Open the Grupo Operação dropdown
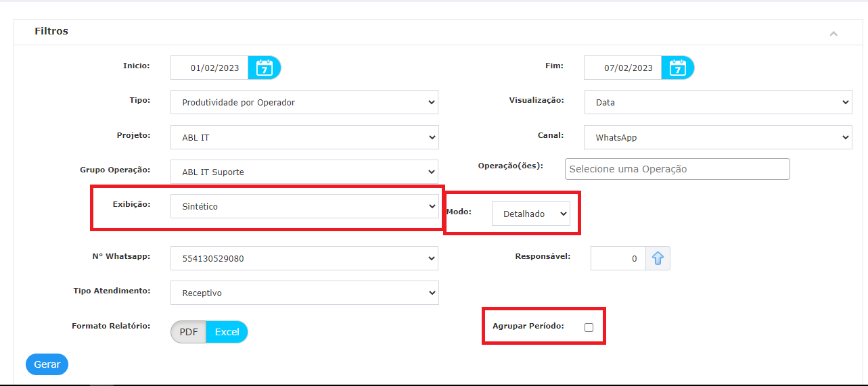 pyautogui.click(x=304, y=172)
